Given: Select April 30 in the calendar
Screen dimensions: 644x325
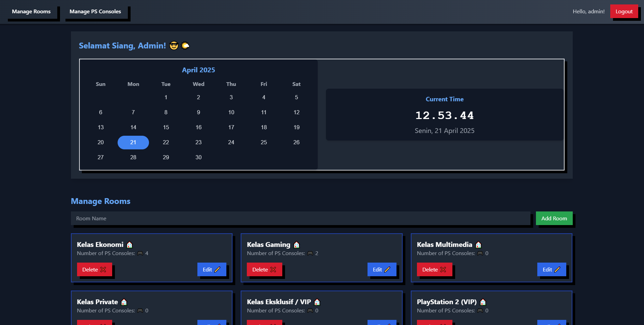Looking at the screenshot, I should tap(198, 158).
